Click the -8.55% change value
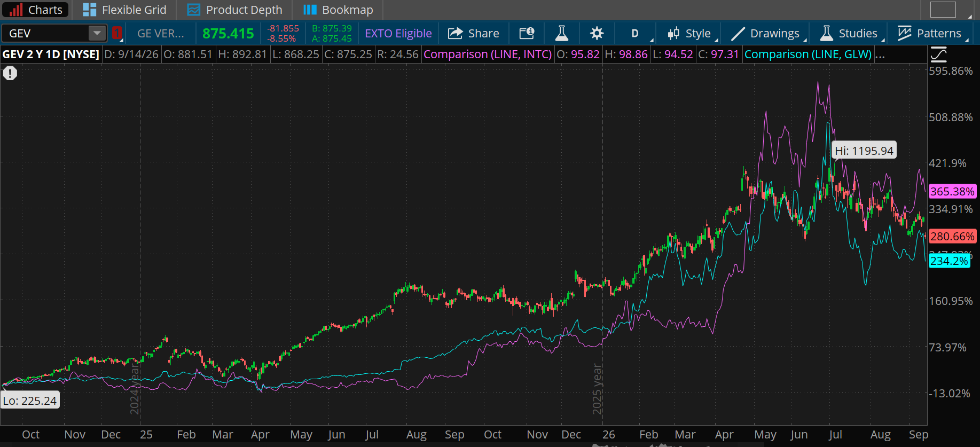 point(282,38)
